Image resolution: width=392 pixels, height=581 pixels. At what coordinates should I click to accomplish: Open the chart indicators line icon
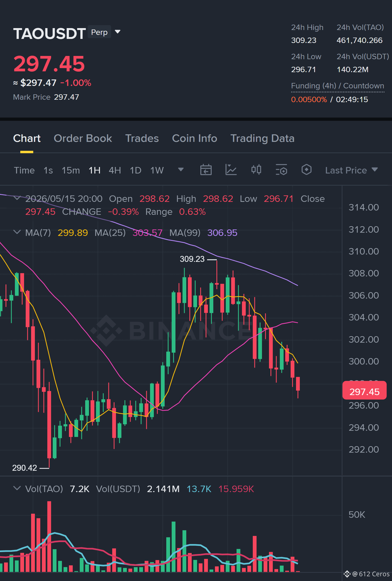(x=231, y=170)
